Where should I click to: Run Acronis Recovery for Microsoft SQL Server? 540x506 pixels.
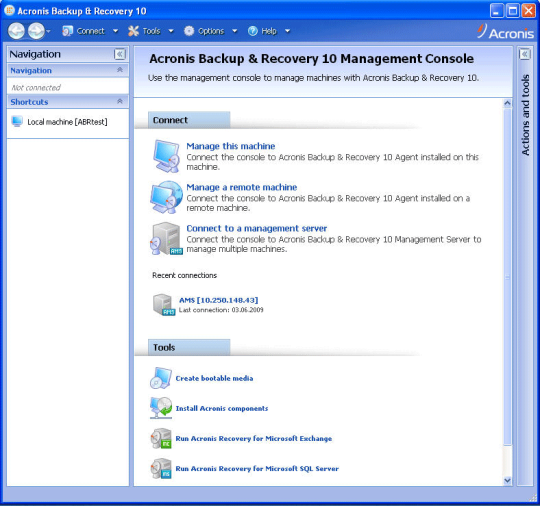(x=257, y=468)
